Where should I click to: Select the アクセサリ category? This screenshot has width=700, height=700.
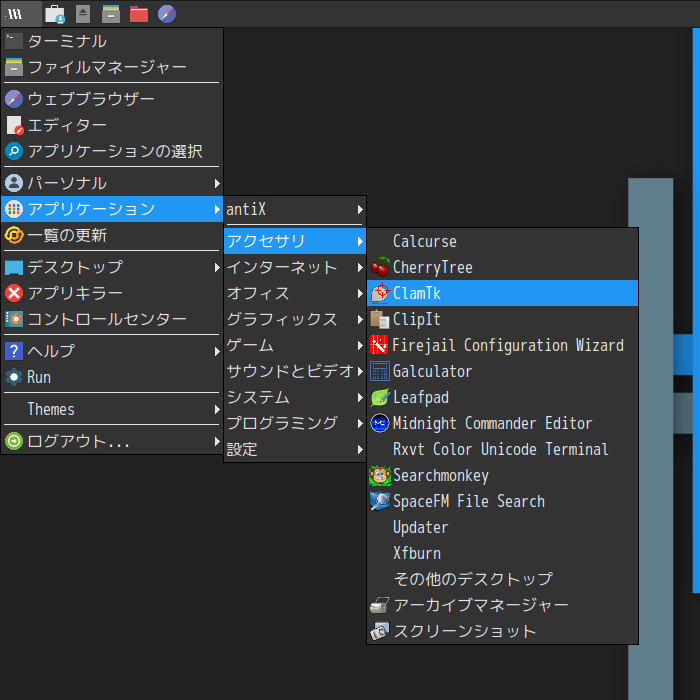295,242
